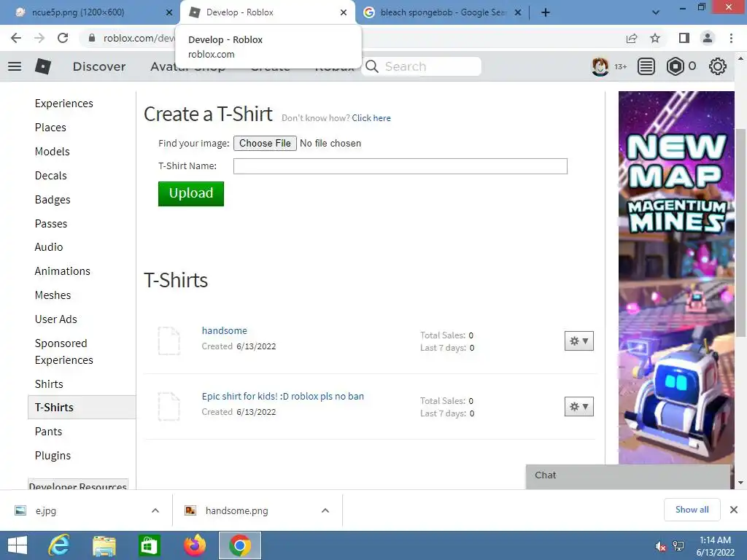Click the share page icon in address bar
The width and height of the screenshot is (747, 560).
click(x=632, y=38)
